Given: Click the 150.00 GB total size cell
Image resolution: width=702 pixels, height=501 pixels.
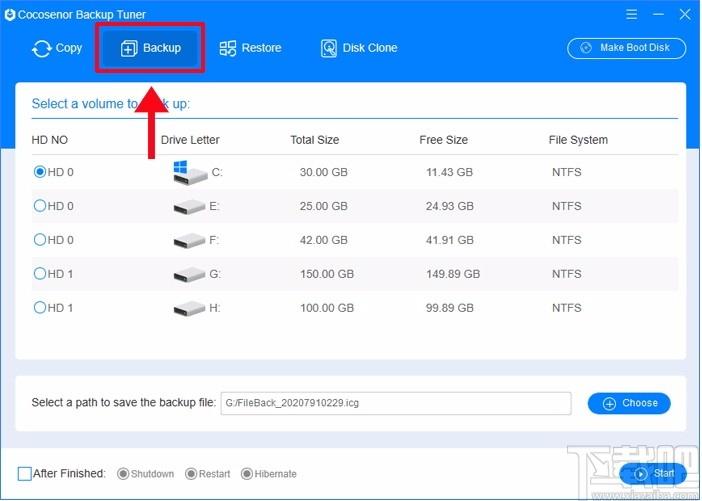Looking at the screenshot, I should 327,274.
